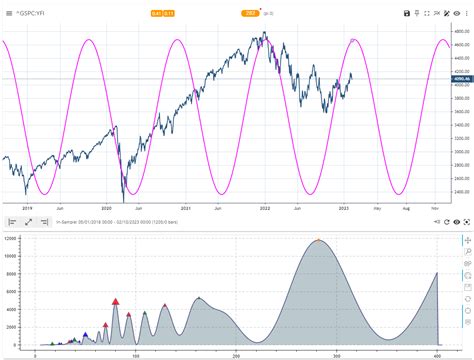Open the drawing tools pencil icon
Viewport: 474px width, 360px height.
[447, 13]
